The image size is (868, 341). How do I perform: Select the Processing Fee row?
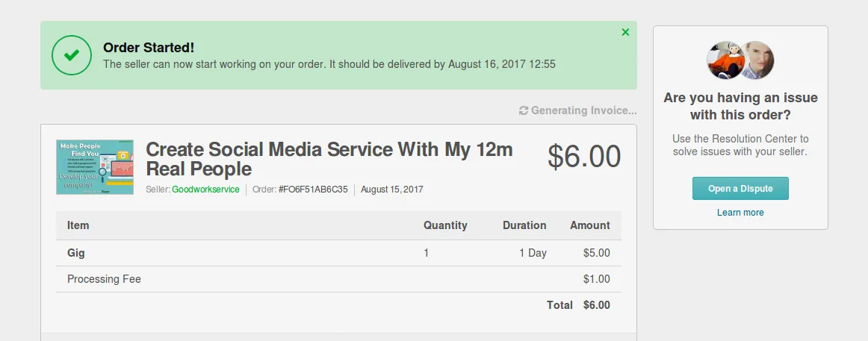(338, 279)
